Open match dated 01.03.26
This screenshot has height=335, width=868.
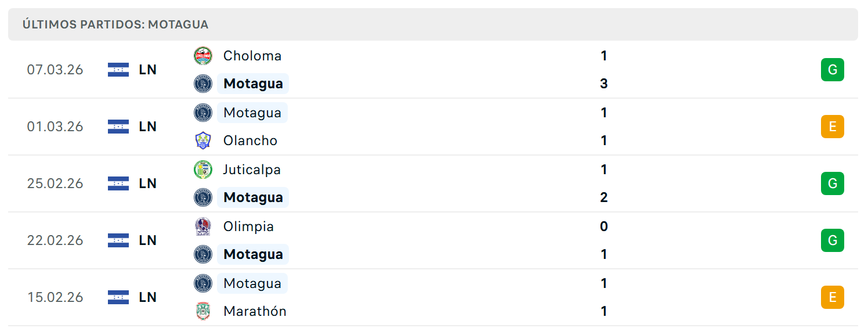(x=433, y=127)
